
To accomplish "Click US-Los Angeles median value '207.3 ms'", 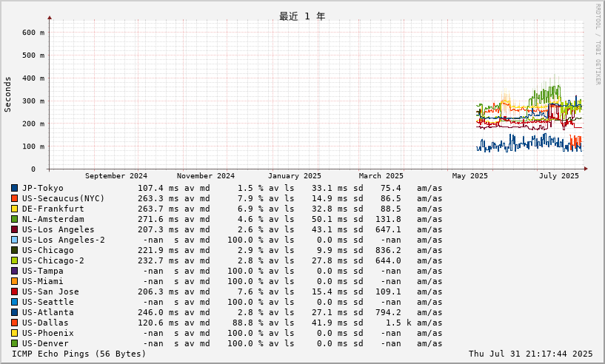I will (158, 229).
